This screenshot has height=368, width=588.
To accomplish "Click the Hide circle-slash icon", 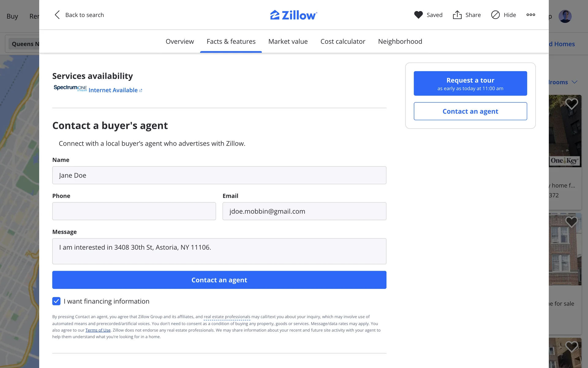I will (x=495, y=15).
